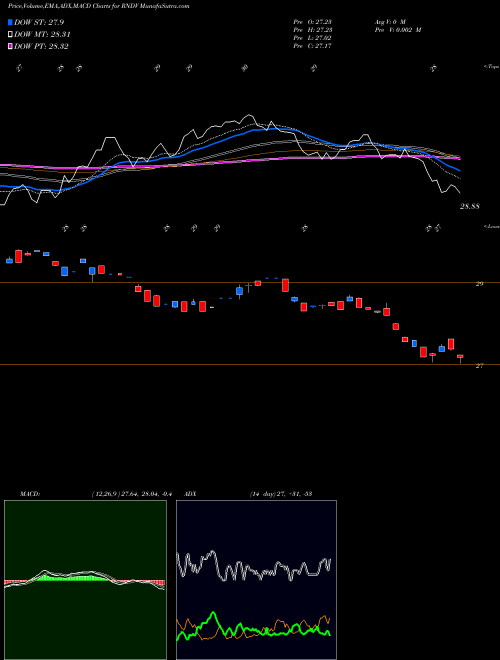Click the Pre L: 27.02 value
500x660 pixels.
pos(313,38)
